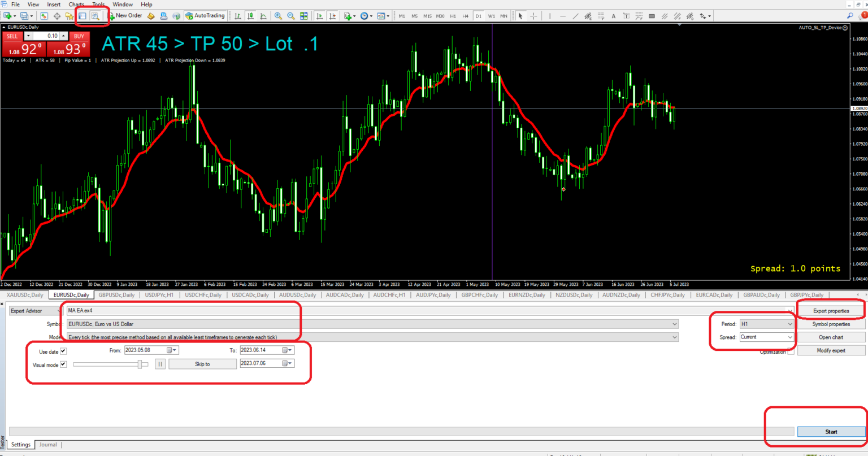
Task: Open the Window menu
Action: 123,5
